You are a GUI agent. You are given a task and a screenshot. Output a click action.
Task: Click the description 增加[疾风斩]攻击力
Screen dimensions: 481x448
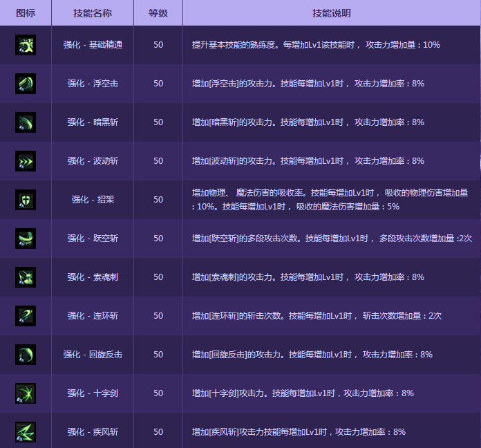click(299, 431)
